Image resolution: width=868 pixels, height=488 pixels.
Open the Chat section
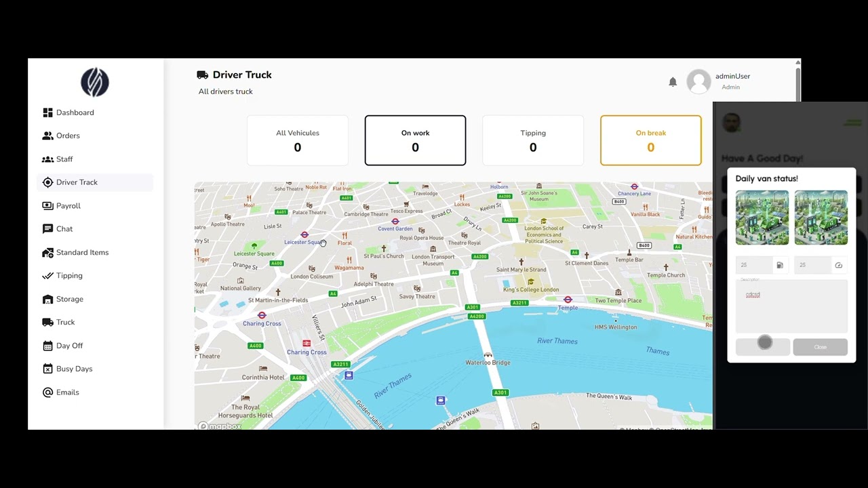pos(95,229)
